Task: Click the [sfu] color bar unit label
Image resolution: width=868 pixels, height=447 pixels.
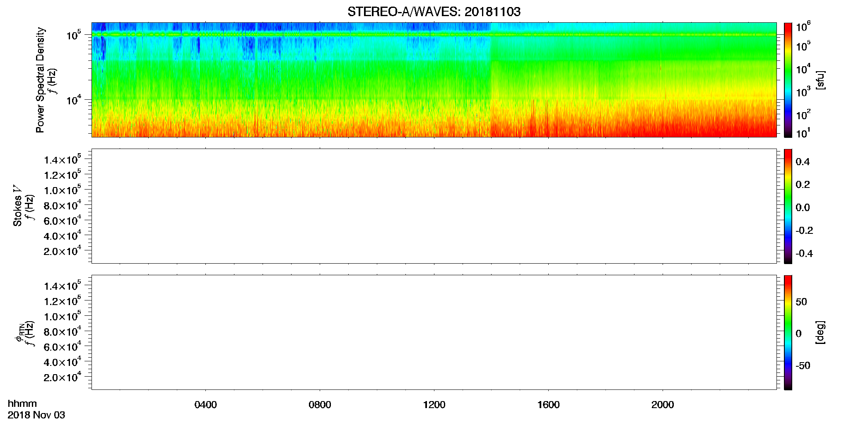Action: point(820,80)
